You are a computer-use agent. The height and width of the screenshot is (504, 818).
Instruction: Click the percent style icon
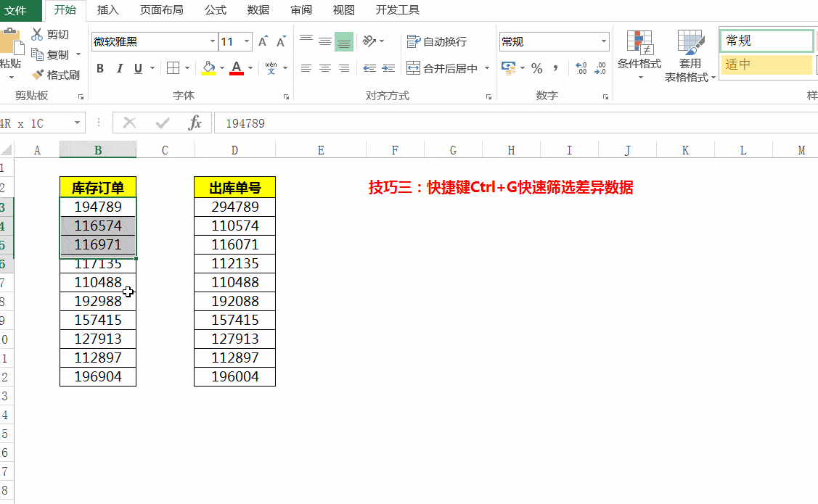pos(536,68)
